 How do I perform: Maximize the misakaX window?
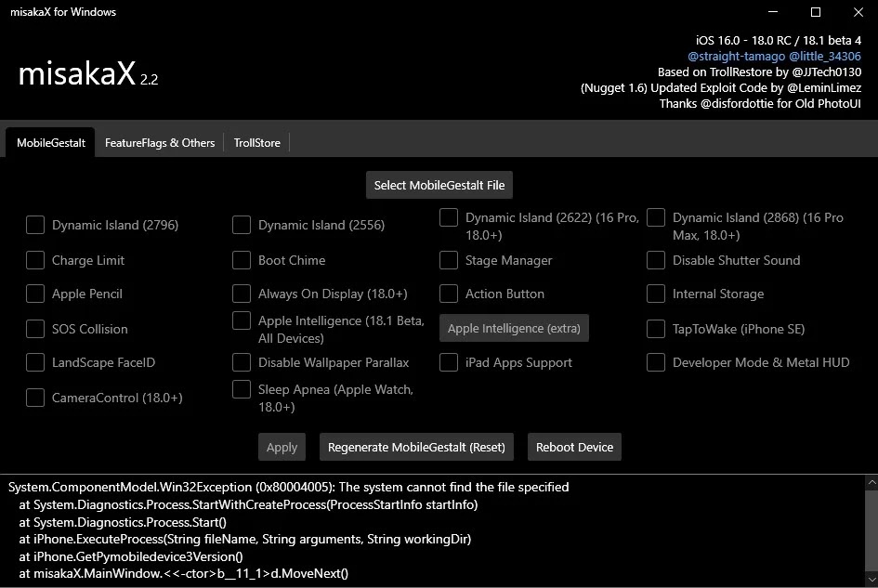(816, 12)
